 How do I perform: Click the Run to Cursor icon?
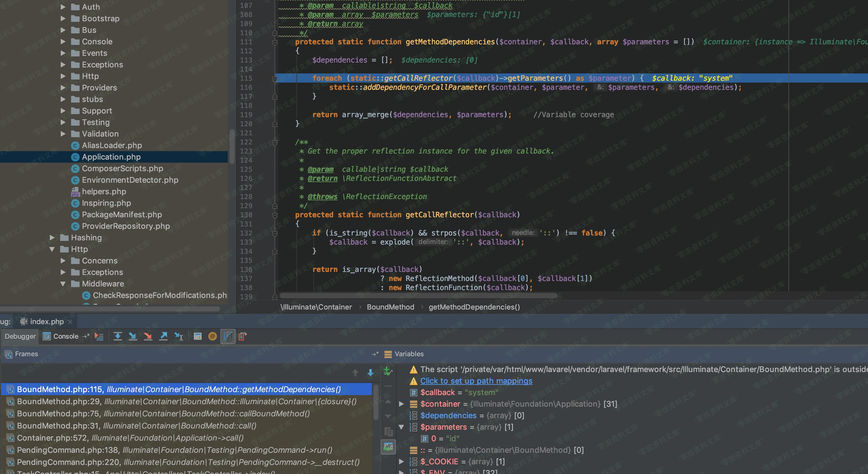pos(179,336)
